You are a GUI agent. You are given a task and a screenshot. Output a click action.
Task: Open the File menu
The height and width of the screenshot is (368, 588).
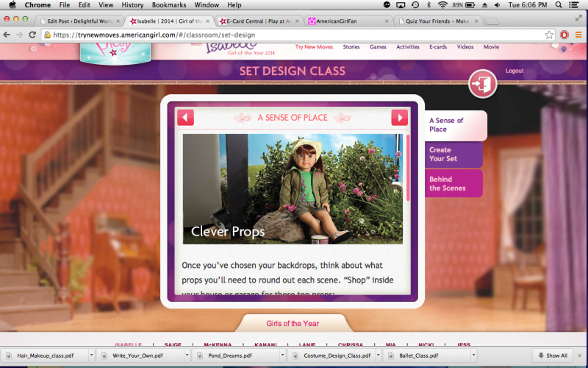tap(65, 5)
